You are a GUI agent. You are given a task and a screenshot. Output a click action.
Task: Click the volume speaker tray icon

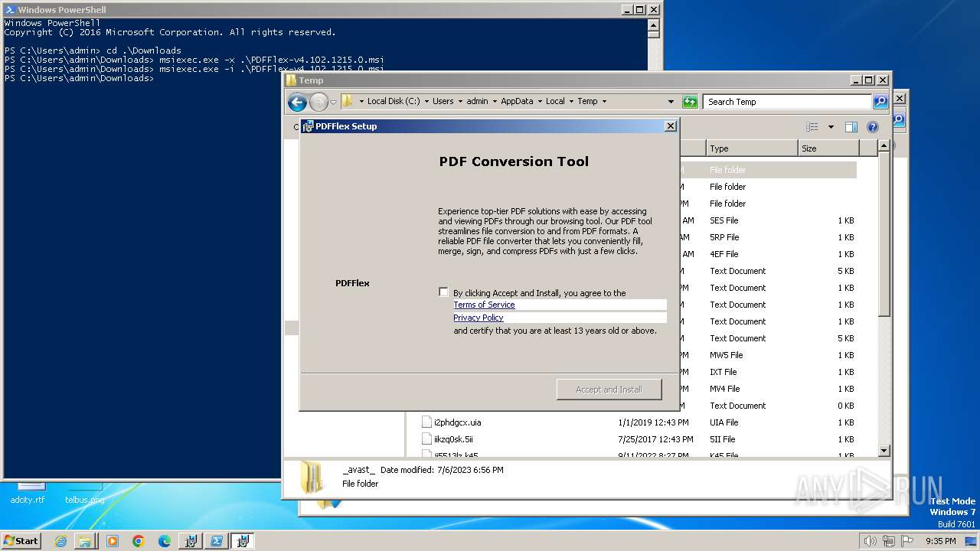tap(870, 541)
